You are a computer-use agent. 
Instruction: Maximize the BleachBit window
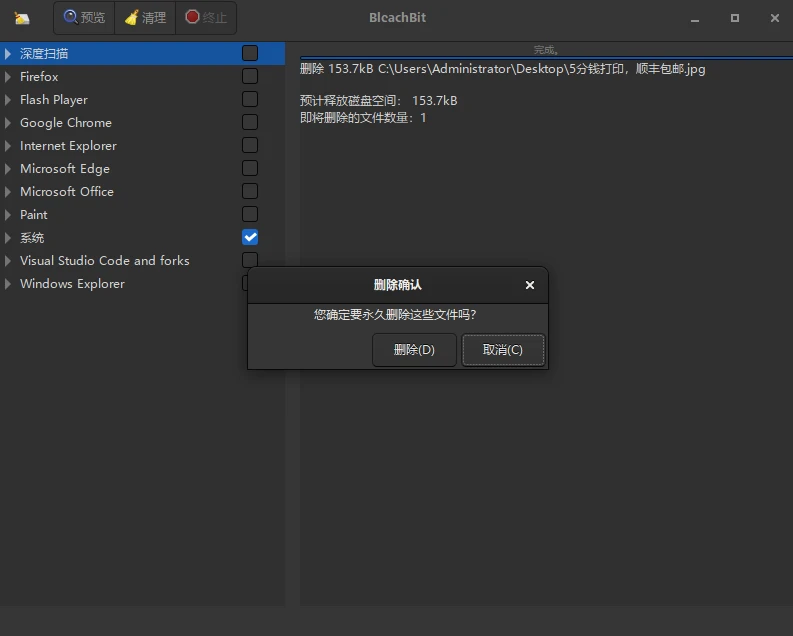click(735, 18)
